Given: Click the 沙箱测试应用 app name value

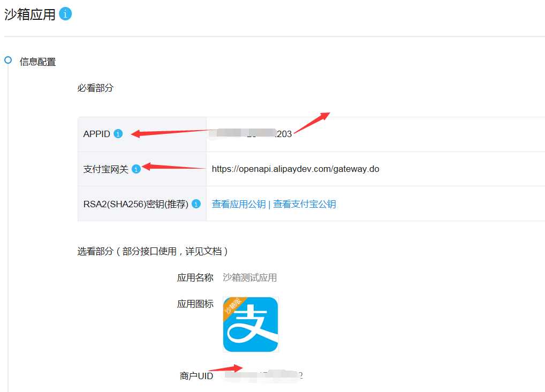Looking at the screenshot, I should coord(249,277).
